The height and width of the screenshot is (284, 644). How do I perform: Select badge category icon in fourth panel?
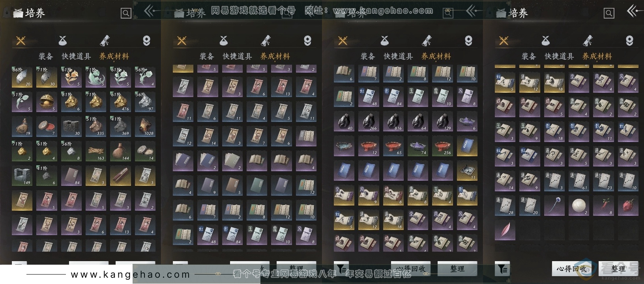point(629,41)
